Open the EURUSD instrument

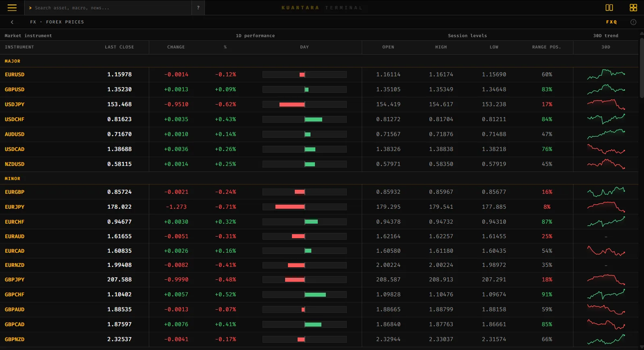[15, 75]
